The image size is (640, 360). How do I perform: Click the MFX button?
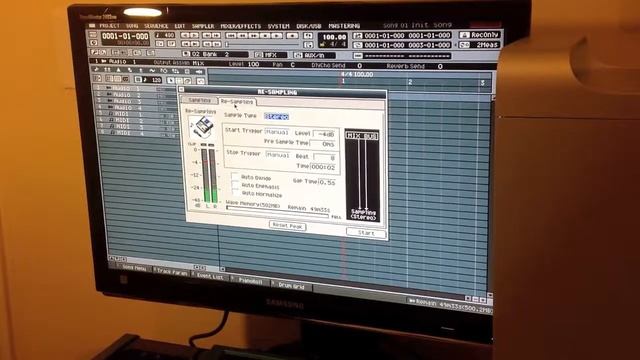(x=271, y=55)
